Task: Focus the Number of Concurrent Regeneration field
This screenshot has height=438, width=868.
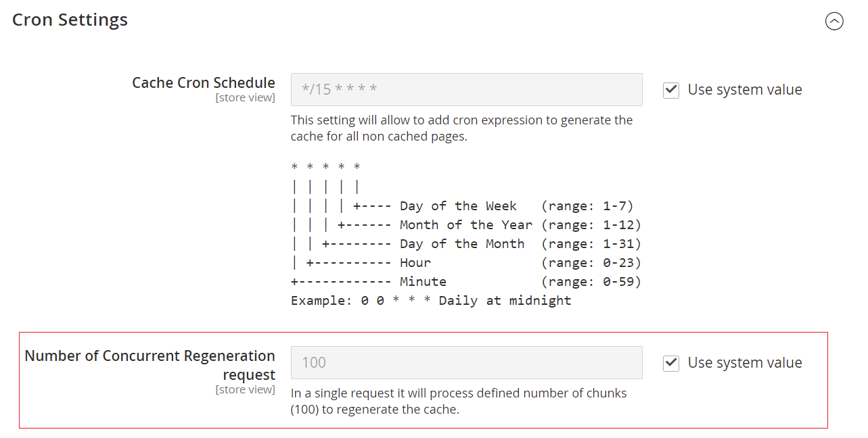Action: pos(466,363)
